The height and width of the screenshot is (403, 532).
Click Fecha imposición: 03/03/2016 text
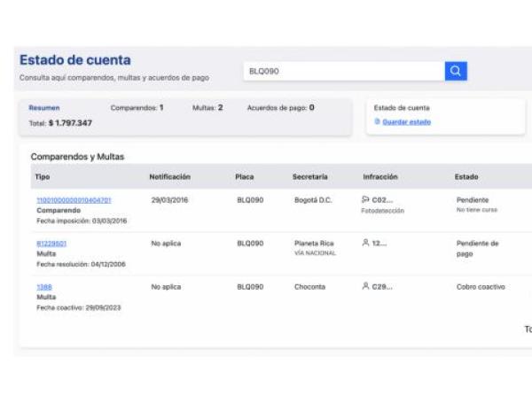[82, 221]
